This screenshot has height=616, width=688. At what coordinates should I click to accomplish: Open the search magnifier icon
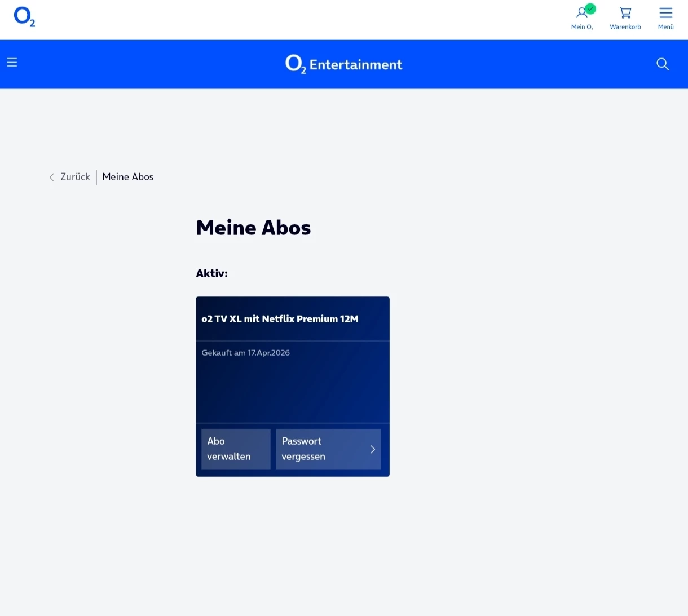[663, 64]
